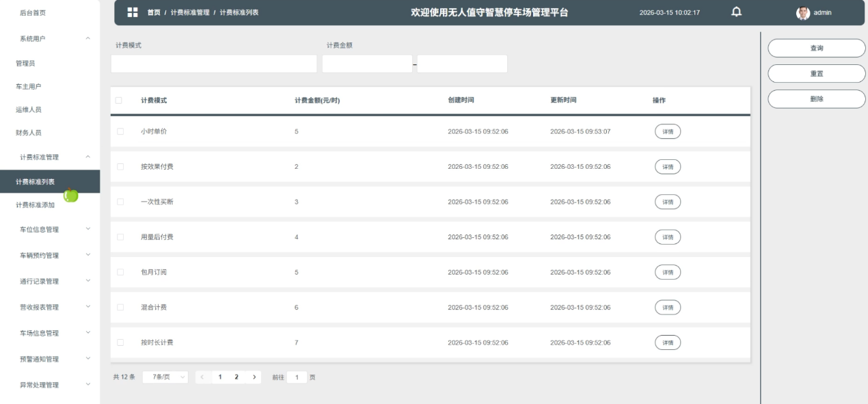868x404 pixels.
Task: Open 详情 for the 一次性买断 row
Action: click(668, 202)
